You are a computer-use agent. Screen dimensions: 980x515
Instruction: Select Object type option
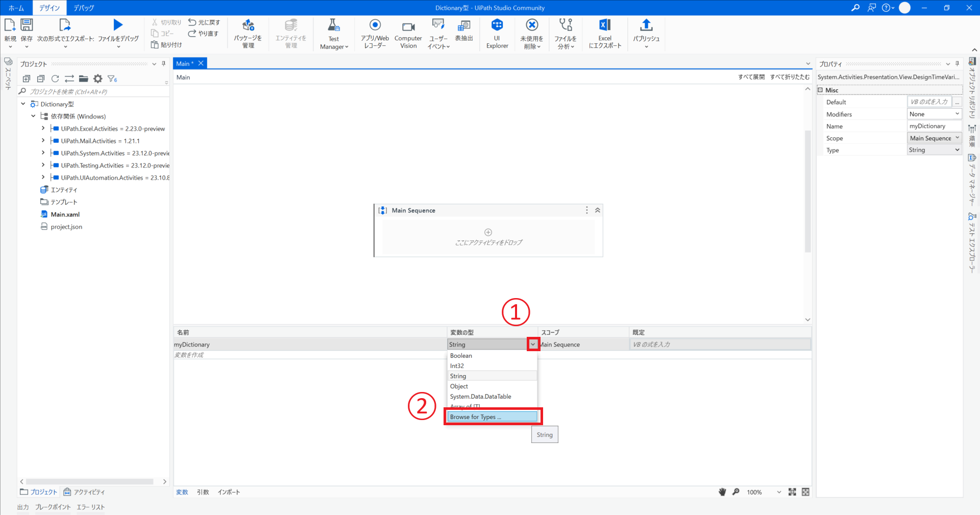click(x=493, y=386)
